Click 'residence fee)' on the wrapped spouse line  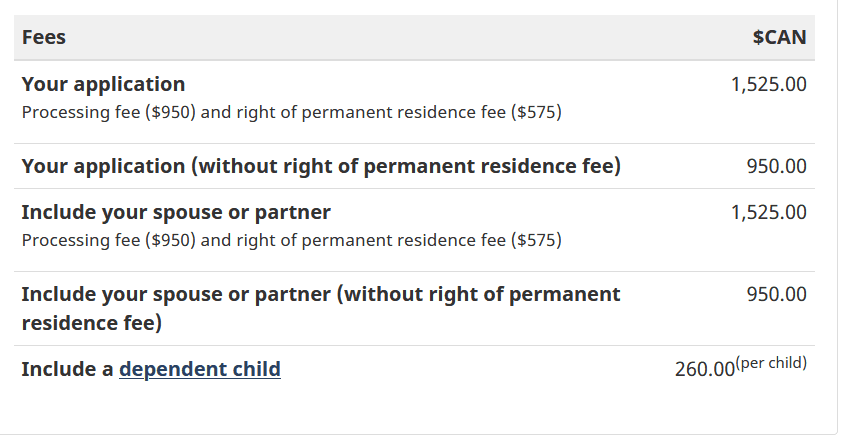tap(92, 323)
